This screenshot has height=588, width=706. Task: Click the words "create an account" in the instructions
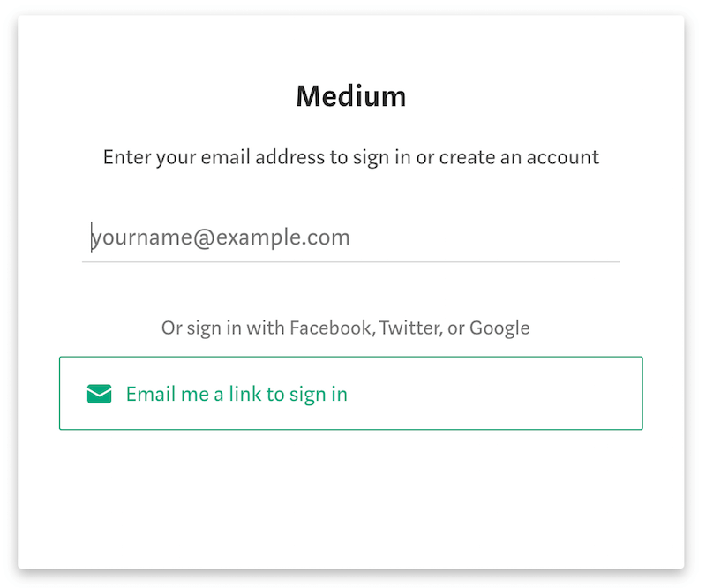point(519,158)
